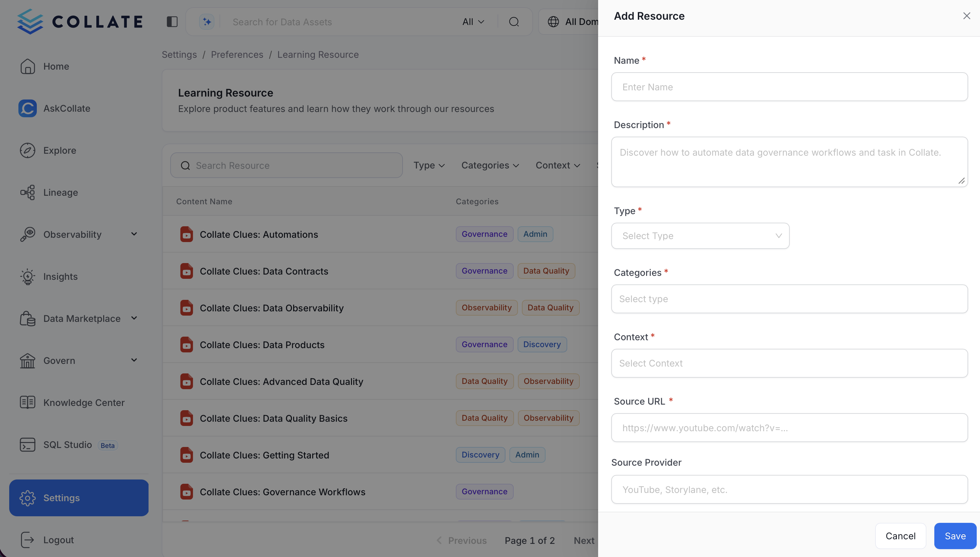Click video icon for Collate Clues: Data Observability

point(187,308)
